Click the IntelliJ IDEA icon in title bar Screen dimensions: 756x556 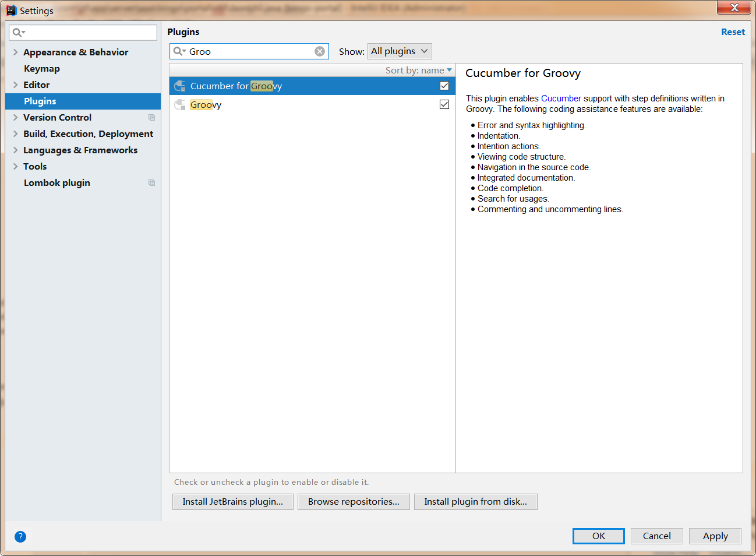(x=11, y=10)
